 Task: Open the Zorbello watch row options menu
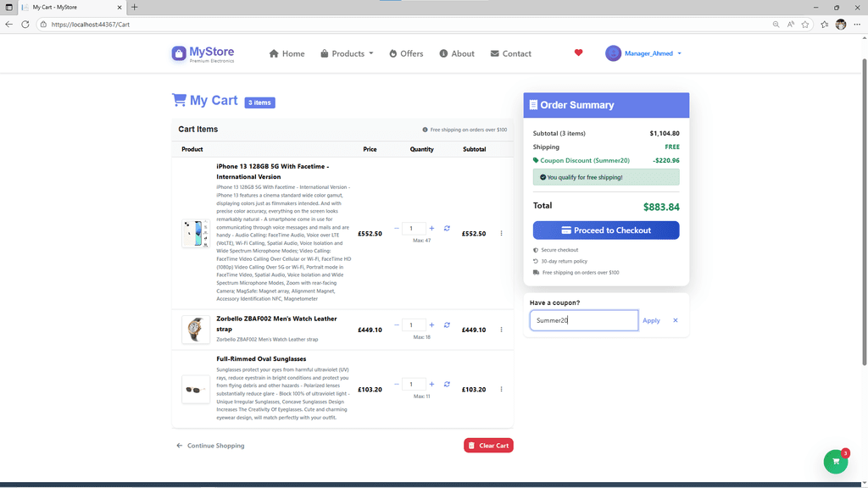[x=502, y=330]
